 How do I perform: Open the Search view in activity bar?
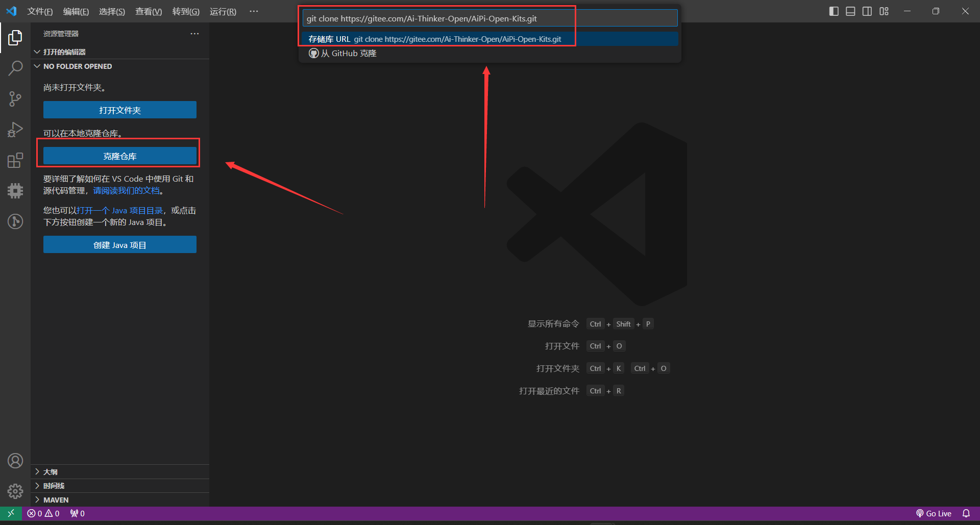[x=15, y=68]
